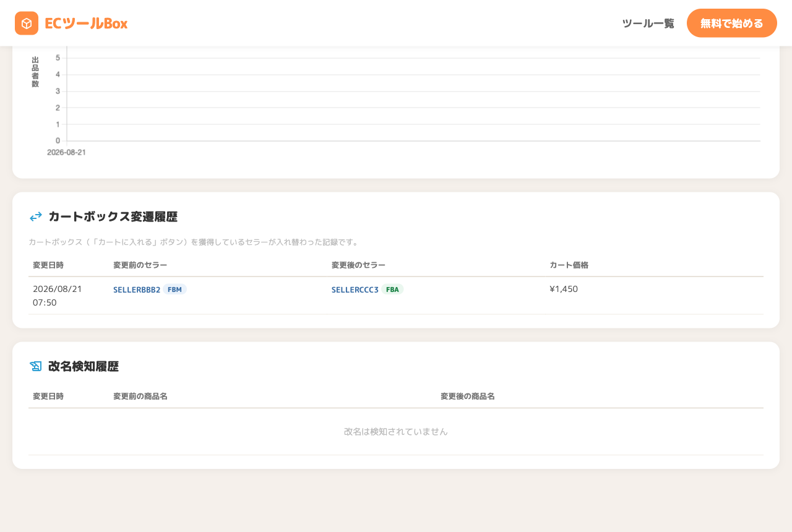Click the cart box transition arrows icon
Viewport: 792px width, 532px height.
coord(36,217)
